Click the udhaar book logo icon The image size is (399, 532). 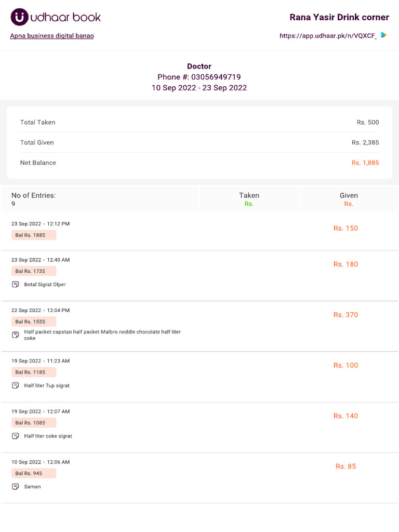(x=20, y=17)
